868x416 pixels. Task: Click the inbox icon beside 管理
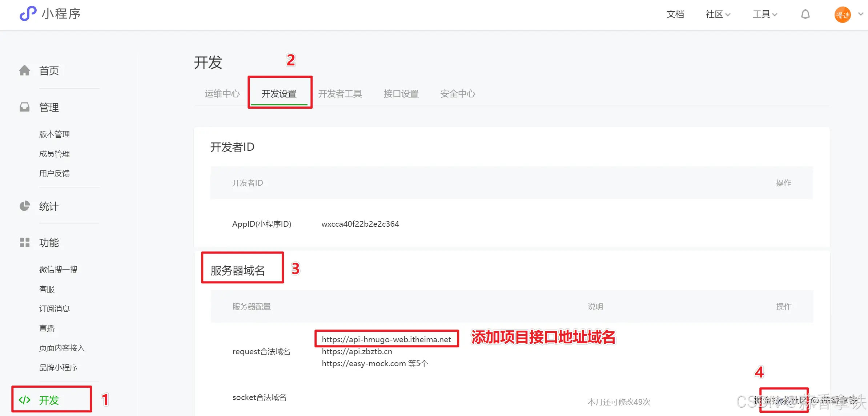coord(24,107)
